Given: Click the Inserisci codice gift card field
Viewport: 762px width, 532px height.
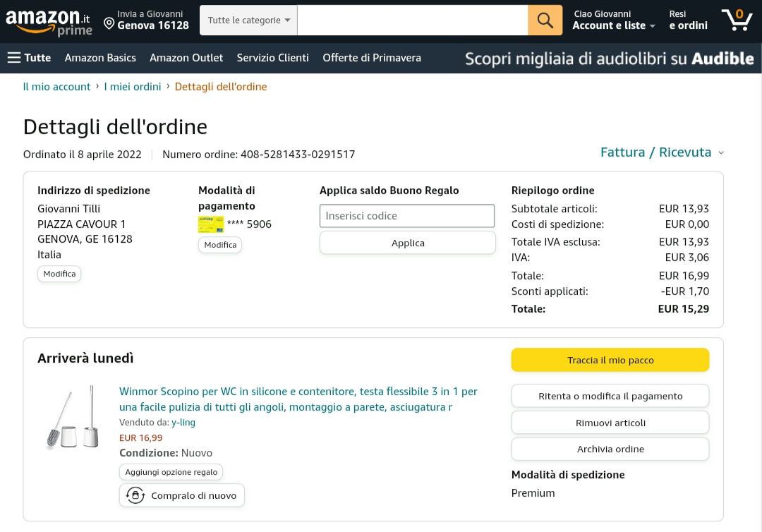Looking at the screenshot, I should 407,216.
